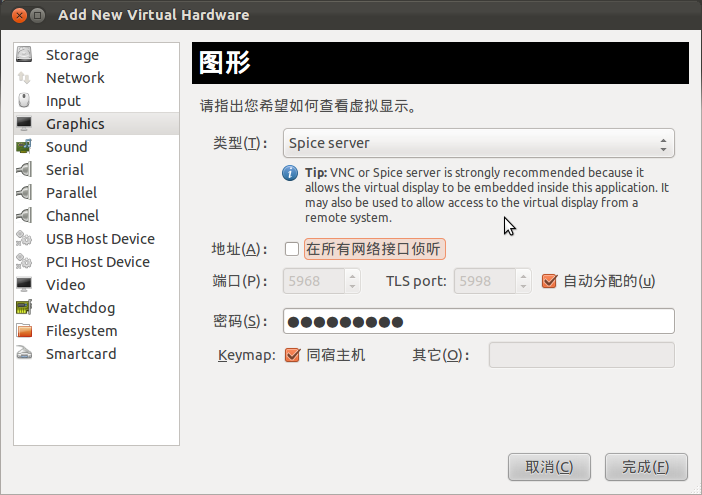Click the password input field
This screenshot has width=702, height=495.
pos(479,321)
